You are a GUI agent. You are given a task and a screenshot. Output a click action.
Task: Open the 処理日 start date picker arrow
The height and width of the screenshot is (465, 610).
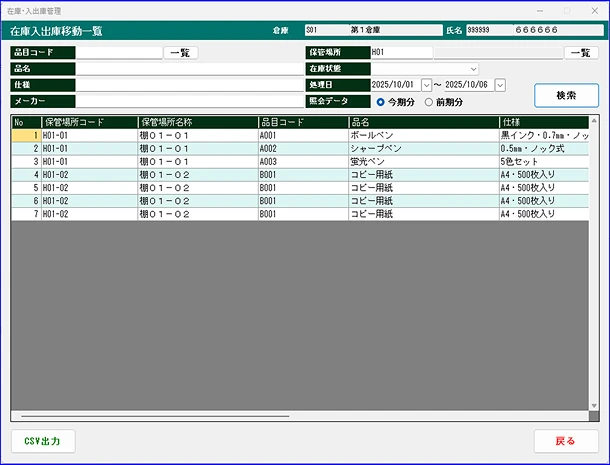point(426,85)
